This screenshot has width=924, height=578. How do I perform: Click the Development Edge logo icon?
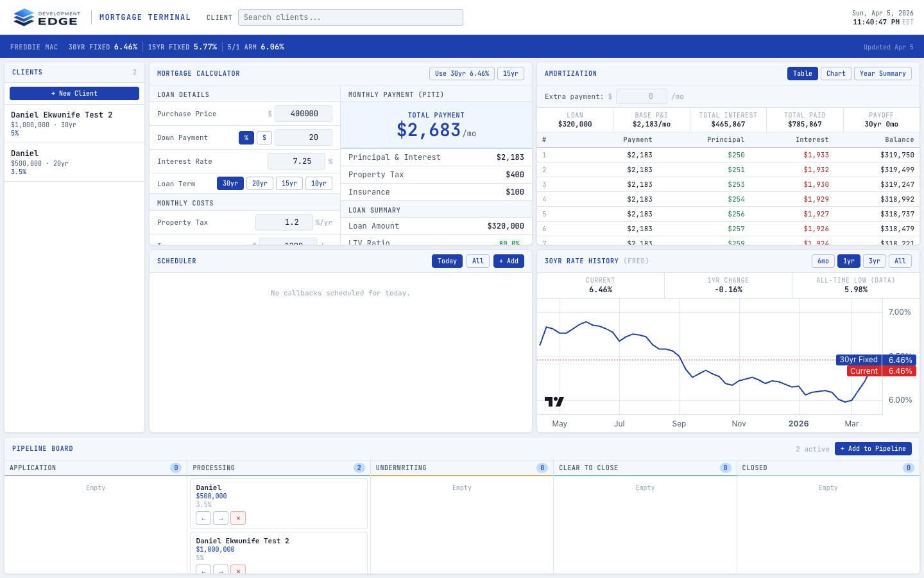coord(25,17)
